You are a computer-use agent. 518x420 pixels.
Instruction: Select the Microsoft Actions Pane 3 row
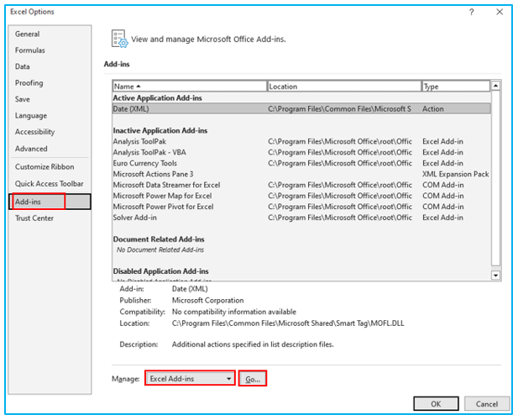coord(301,174)
